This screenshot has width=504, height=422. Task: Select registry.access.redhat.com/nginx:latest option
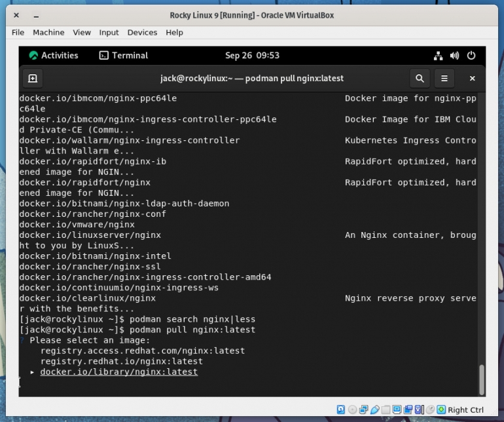(143, 351)
